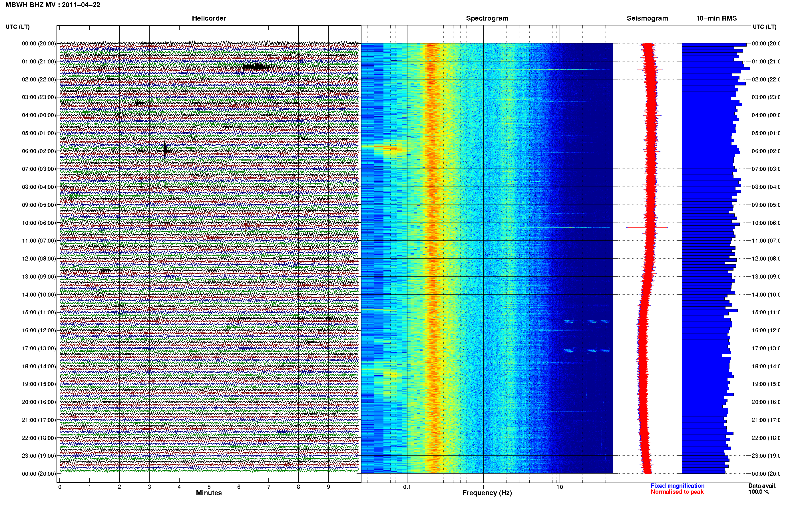Click the left '08:00 (04:00)' time label

point(39,187)
